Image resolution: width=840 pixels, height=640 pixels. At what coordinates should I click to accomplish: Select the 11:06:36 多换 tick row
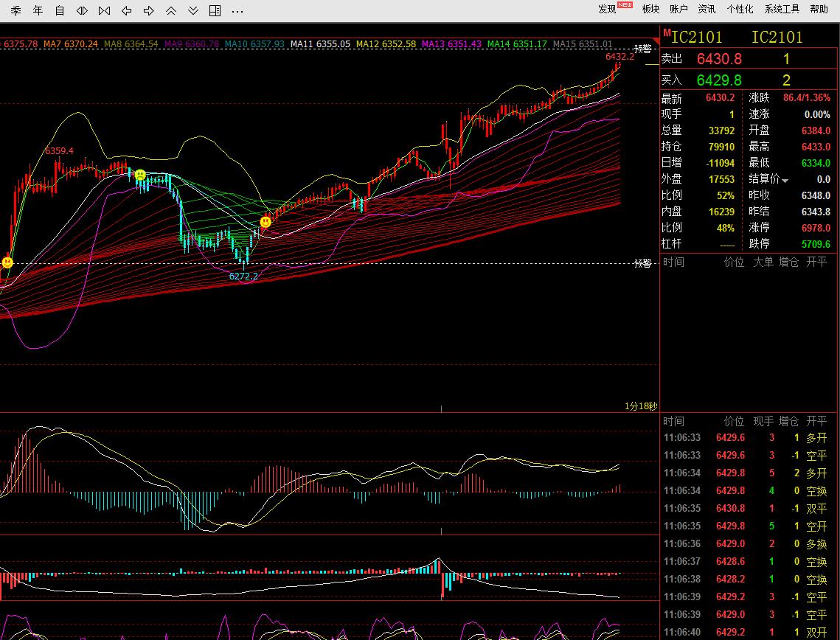point(747,543)
